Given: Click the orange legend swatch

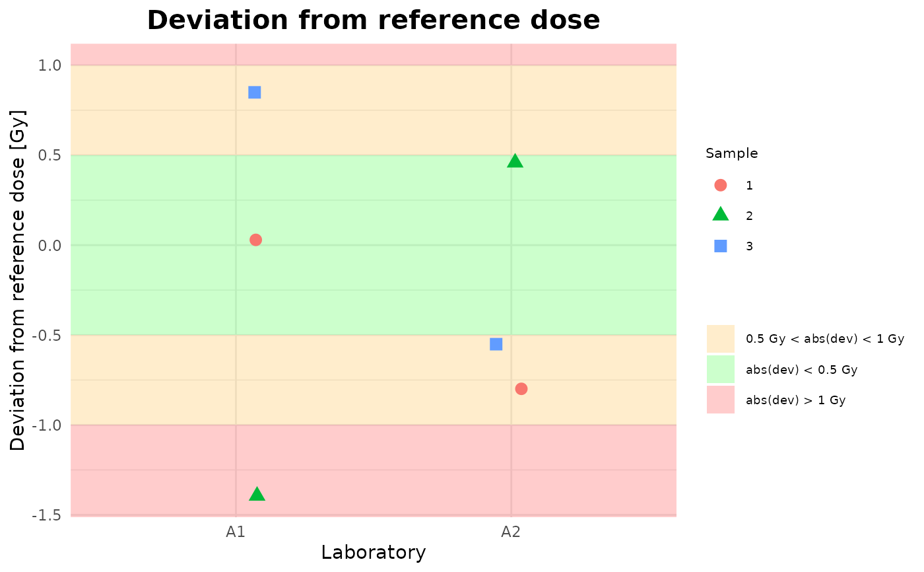Looking at the screenshot, I should point(721,339).
